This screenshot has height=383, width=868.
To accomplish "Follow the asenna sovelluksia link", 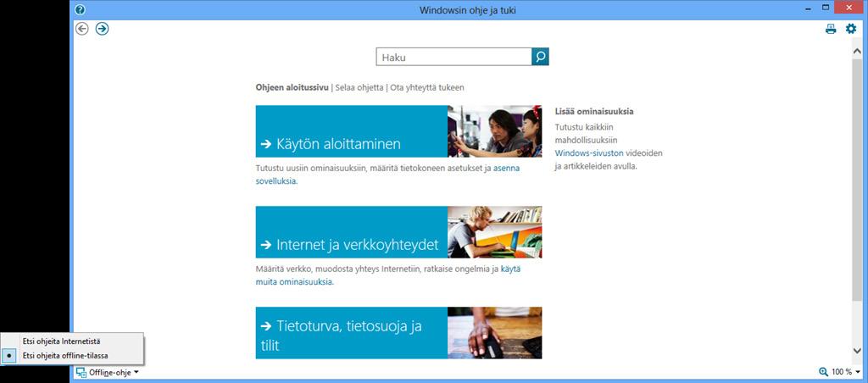I will click(x=387, y=175).
